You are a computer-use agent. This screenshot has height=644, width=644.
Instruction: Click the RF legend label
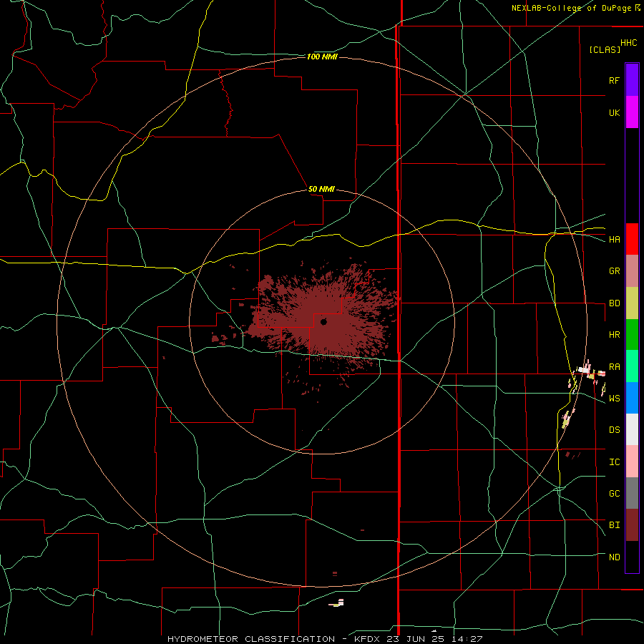[614, 80]
